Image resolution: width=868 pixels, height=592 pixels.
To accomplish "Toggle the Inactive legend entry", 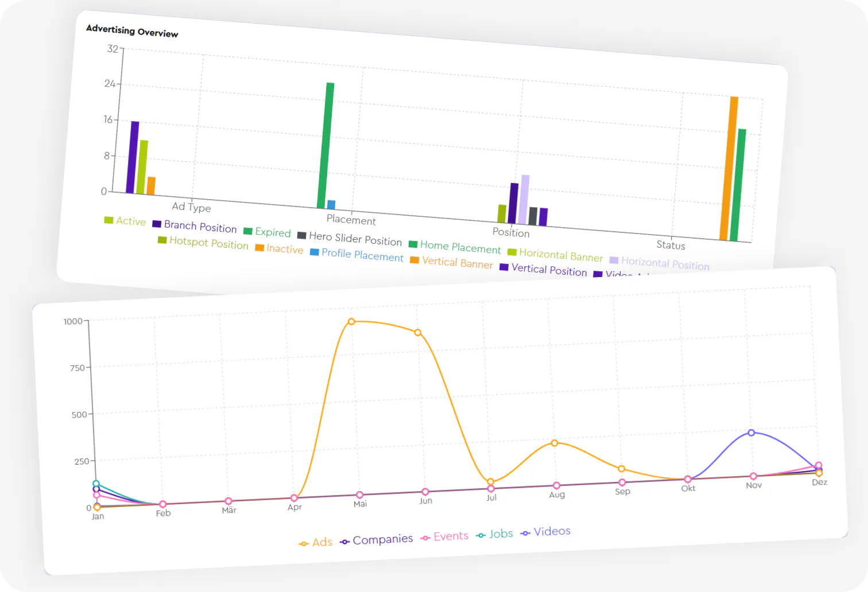I will [x=279, y=248].
